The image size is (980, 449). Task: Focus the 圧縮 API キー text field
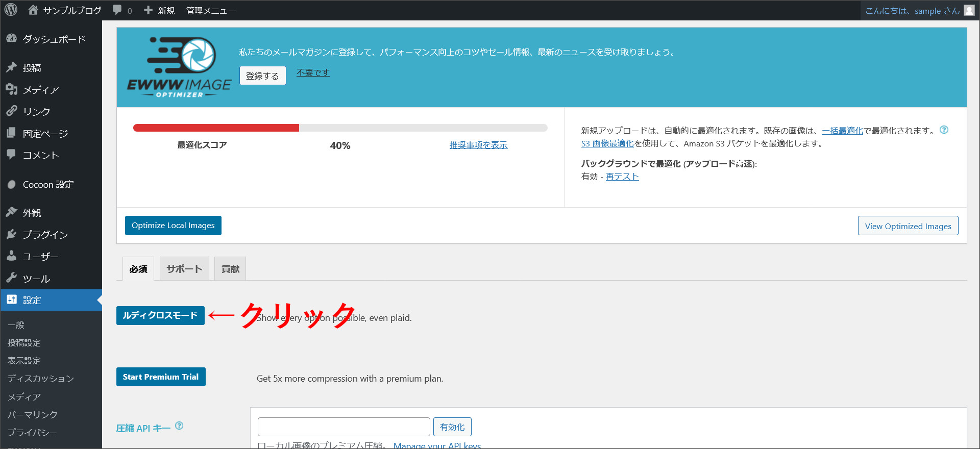tap(344, 427)
